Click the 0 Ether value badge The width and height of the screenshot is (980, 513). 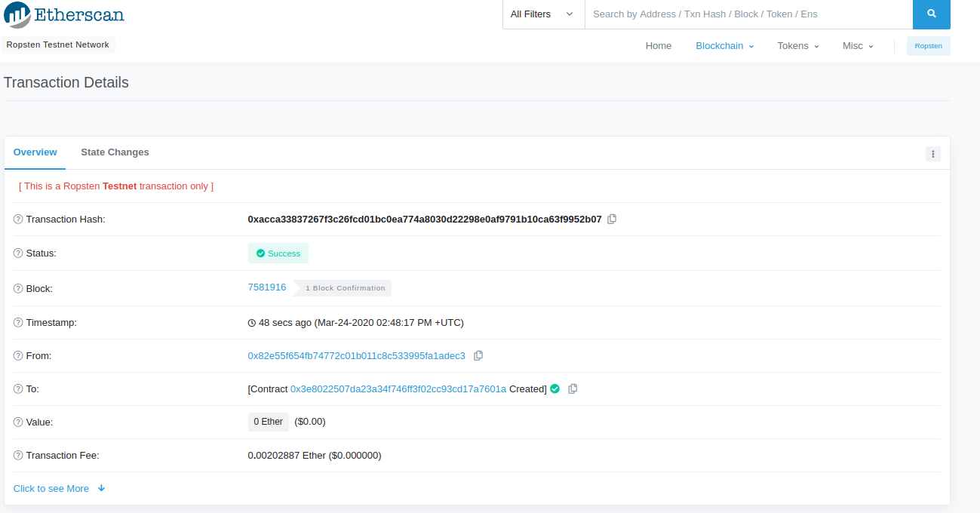[269, 422]
